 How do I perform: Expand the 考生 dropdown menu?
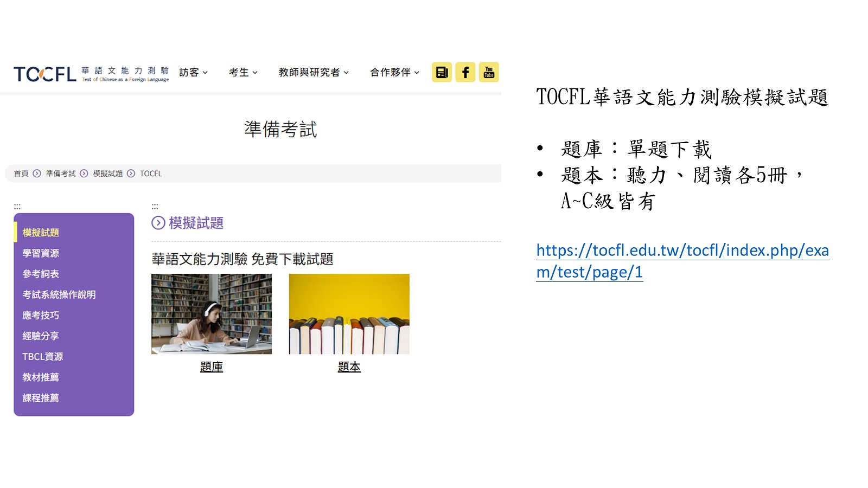click(243, 72)
